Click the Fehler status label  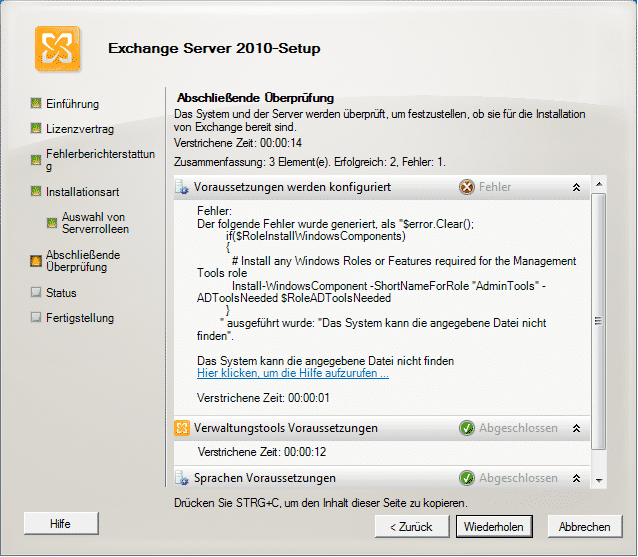495,187
